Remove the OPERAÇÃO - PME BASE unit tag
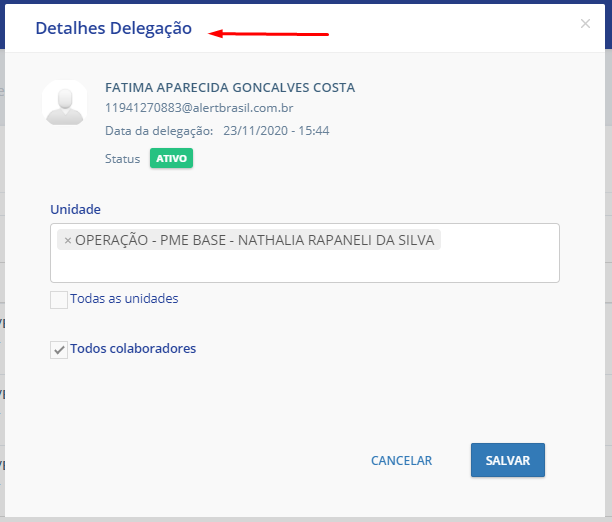The height and width of the screenshot is (522, 612). (67, 241)
